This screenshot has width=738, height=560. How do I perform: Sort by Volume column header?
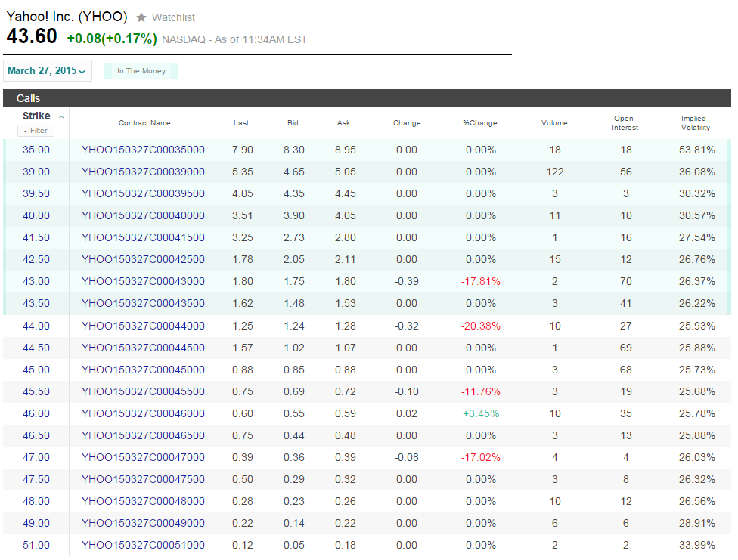pyautogui.click(x=554, y=123)
